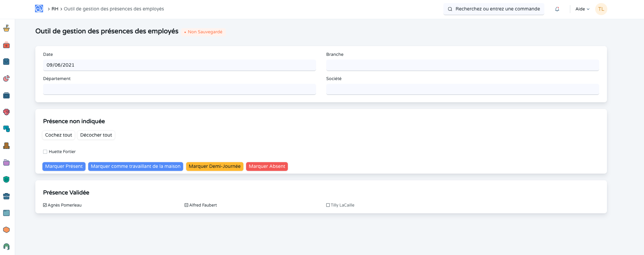Check the Huette Fortier checkbox
This screenshot has width=644, height=255.
[x=45, y=152]
